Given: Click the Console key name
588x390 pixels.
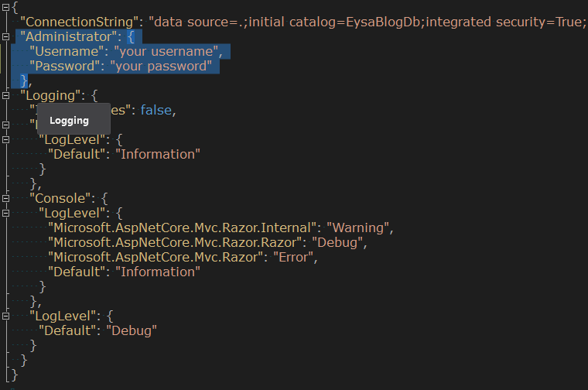Looking at the screenshot, I should [62, 198].
